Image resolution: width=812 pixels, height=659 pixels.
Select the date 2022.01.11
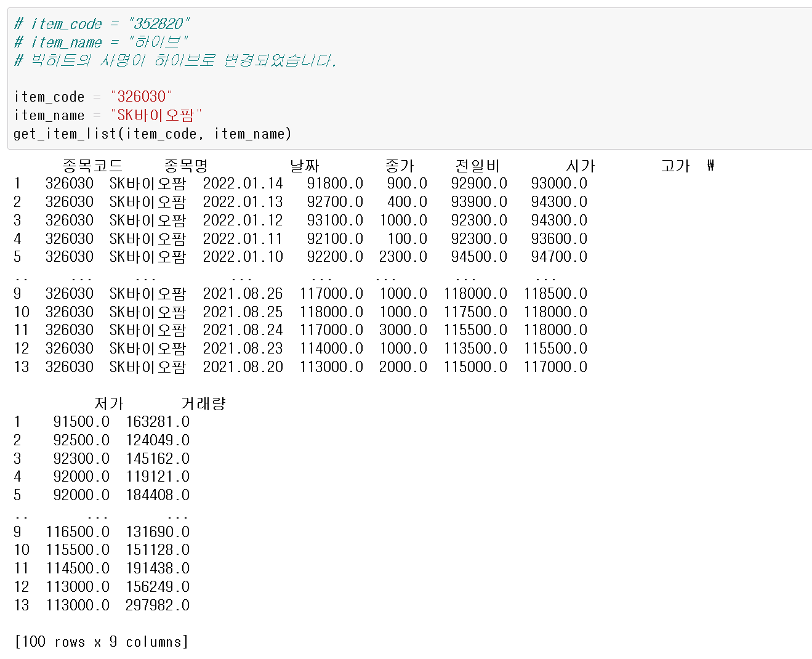point(243,238)
